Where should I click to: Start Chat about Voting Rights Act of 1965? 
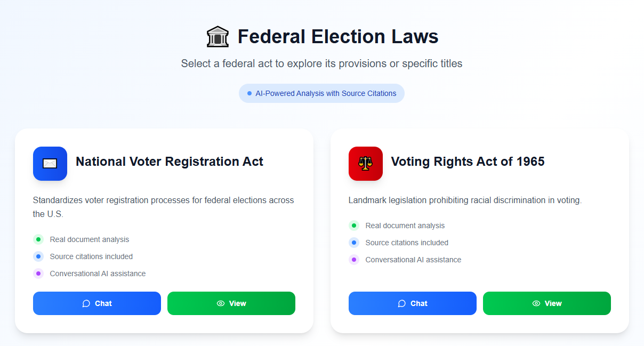pos(413,303)
